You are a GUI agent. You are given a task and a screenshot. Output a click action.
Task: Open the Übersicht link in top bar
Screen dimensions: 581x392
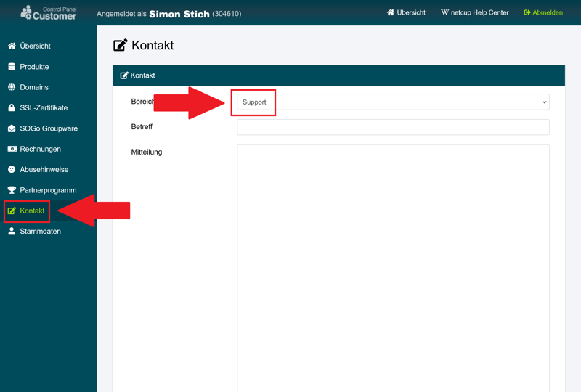pyautogui.click(x=406, y=12)
